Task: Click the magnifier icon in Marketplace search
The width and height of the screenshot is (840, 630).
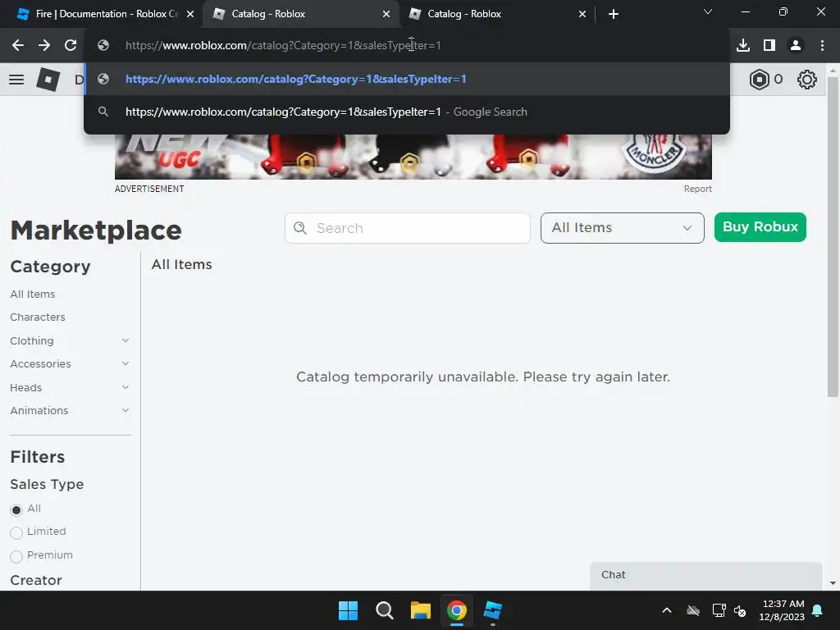Action: click(300, 228)
